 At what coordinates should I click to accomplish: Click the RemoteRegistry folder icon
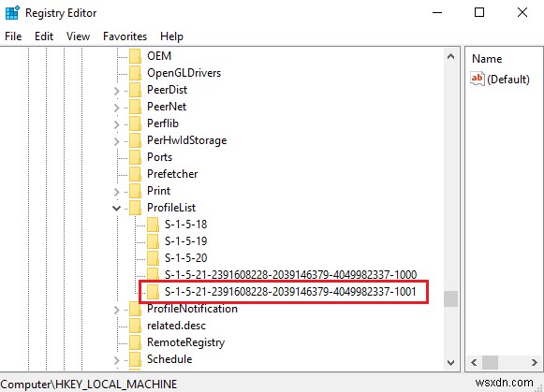pyautogui.click(x=135, y=342)
